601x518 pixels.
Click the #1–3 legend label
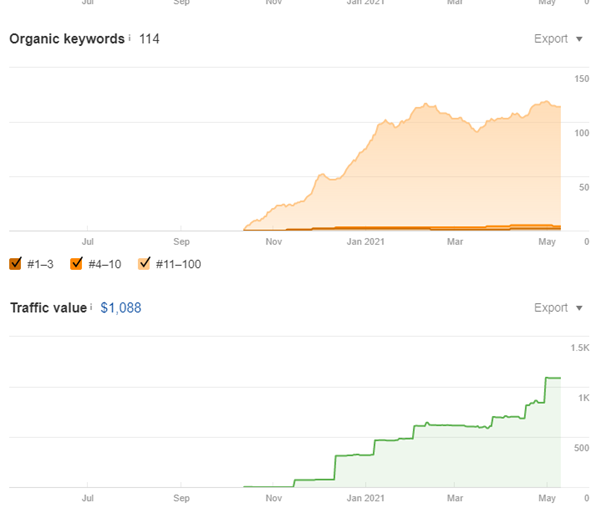(x=40, y=264)
